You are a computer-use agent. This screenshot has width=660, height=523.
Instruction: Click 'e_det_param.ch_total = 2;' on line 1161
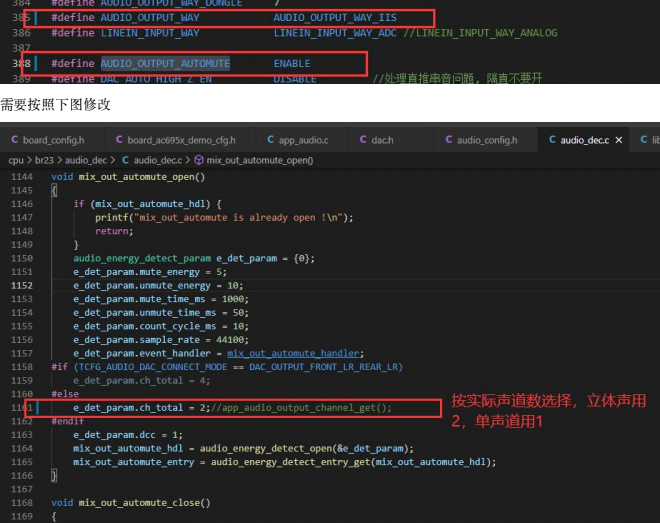(x=141, y=408)
